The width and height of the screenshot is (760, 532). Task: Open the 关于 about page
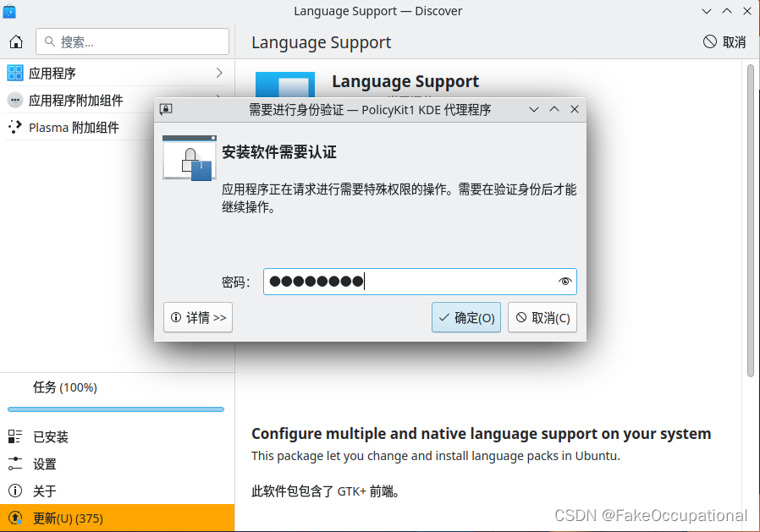(116, 491)
